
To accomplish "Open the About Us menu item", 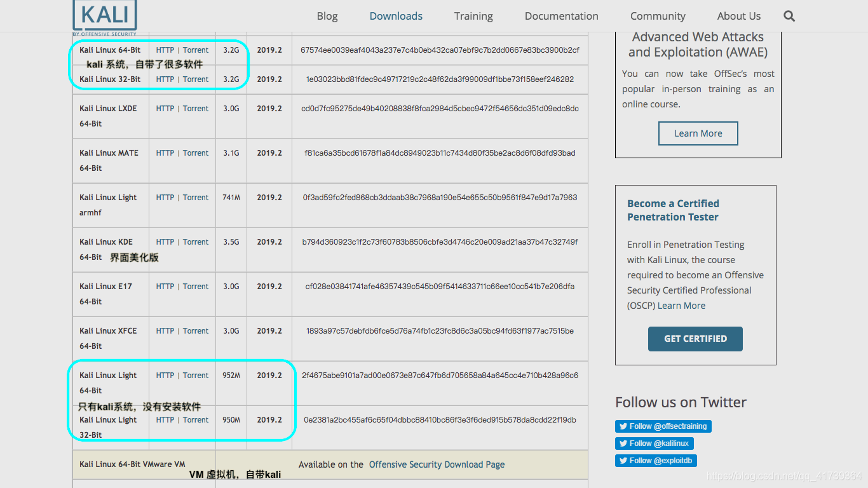I will pos(739,16).
